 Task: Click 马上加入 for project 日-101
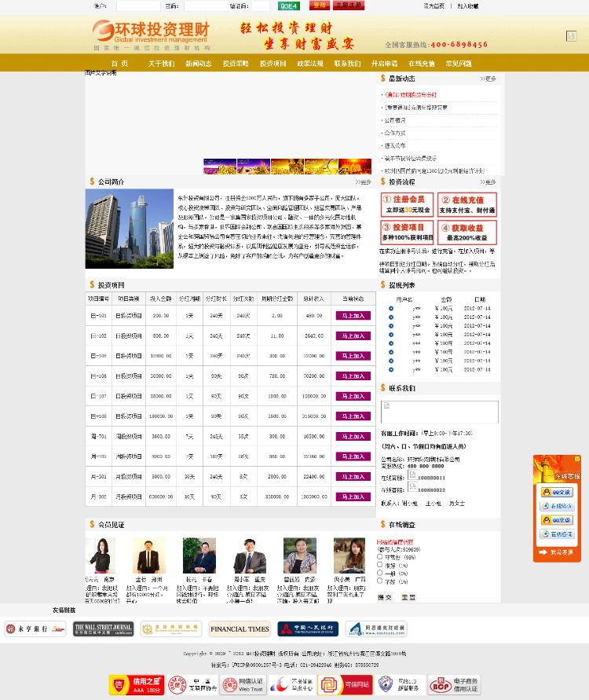coord(353,316)
